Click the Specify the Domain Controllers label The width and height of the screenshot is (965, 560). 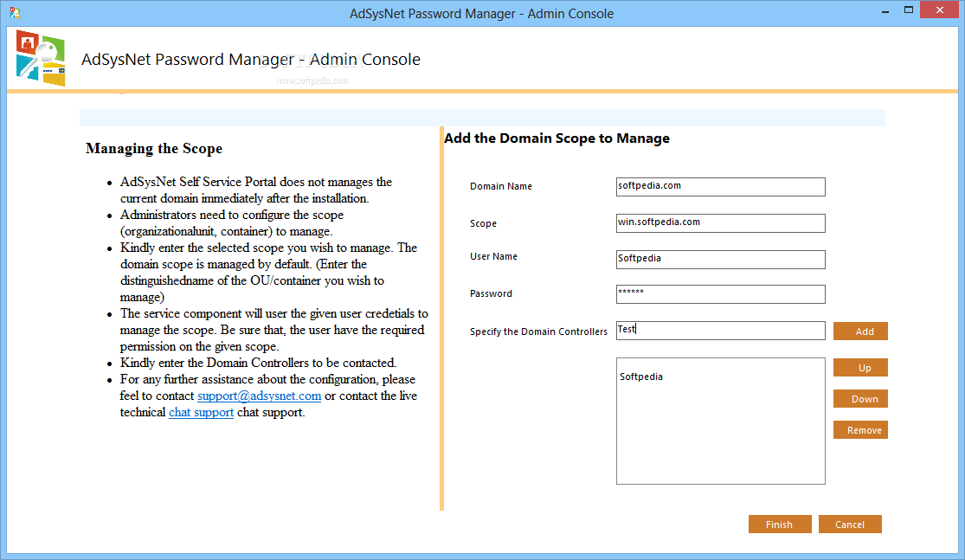(538, 331)
